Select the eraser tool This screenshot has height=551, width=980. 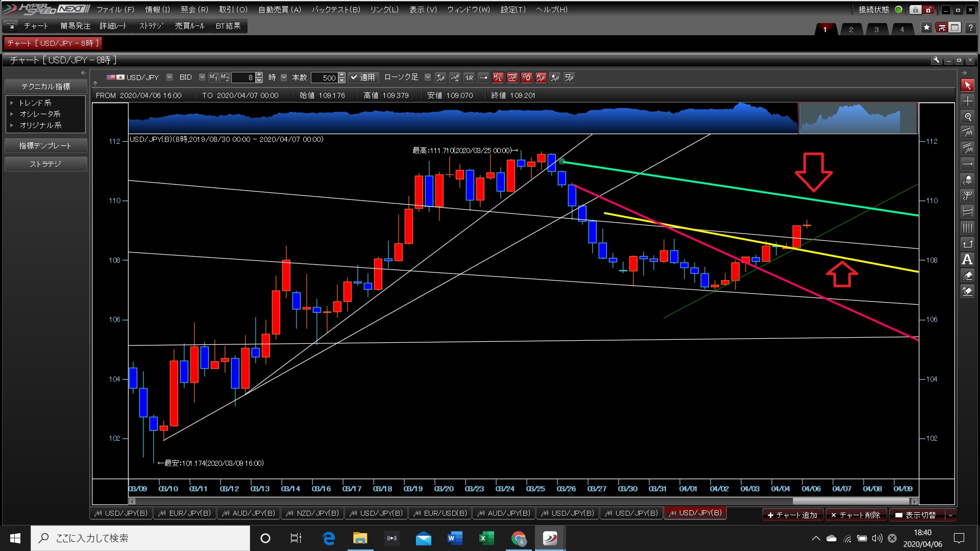pyautogui.click(x=967, y=275)
